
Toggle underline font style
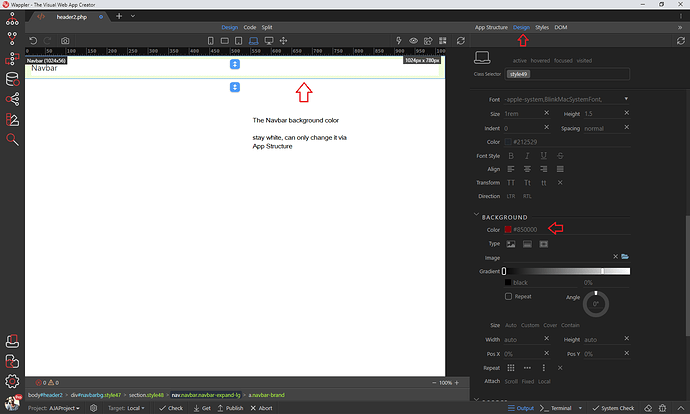tap(543, 156)
